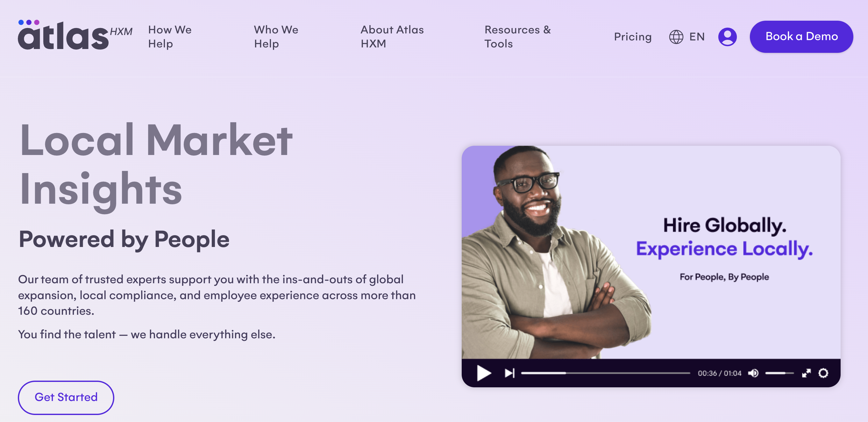Open the EN language selector
Viewport: 868px width, 422px height.
697,37
